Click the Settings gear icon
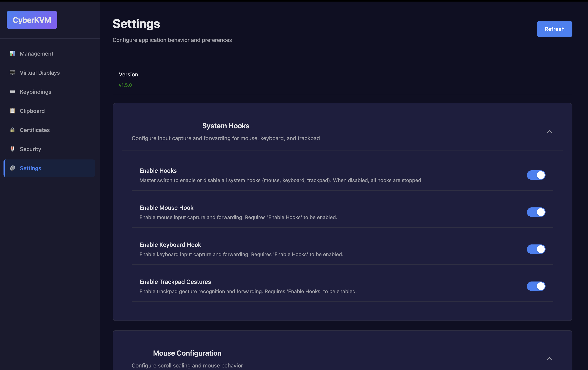This screenshot has height=370, width=588. point(12,168)
